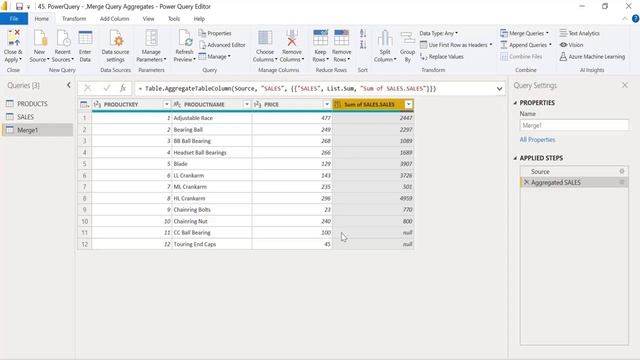Click the table corner menu icon
640x360 pixels.
[84, 104]
